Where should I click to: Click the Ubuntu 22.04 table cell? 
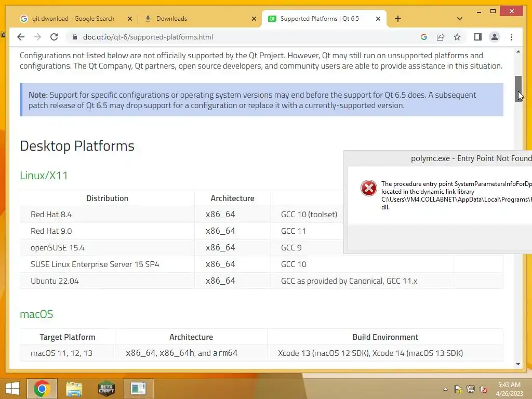click(x=107, y=281)
